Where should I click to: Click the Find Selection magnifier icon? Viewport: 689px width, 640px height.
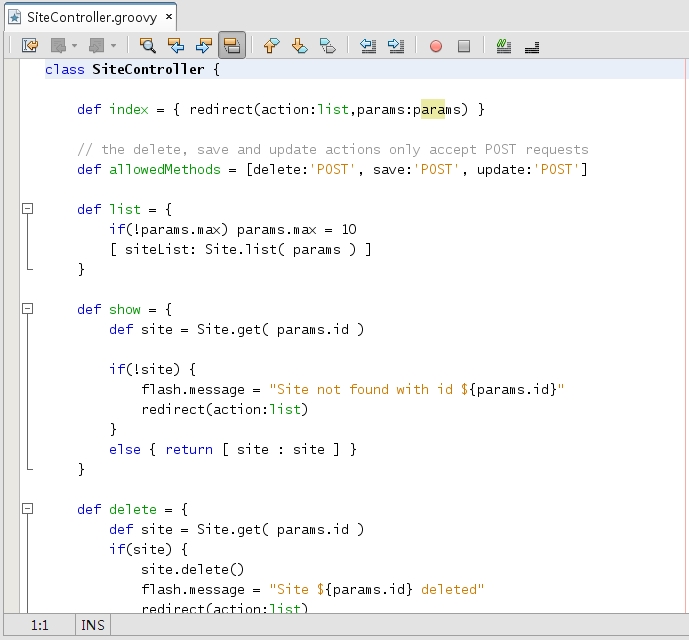click(148, 45)
